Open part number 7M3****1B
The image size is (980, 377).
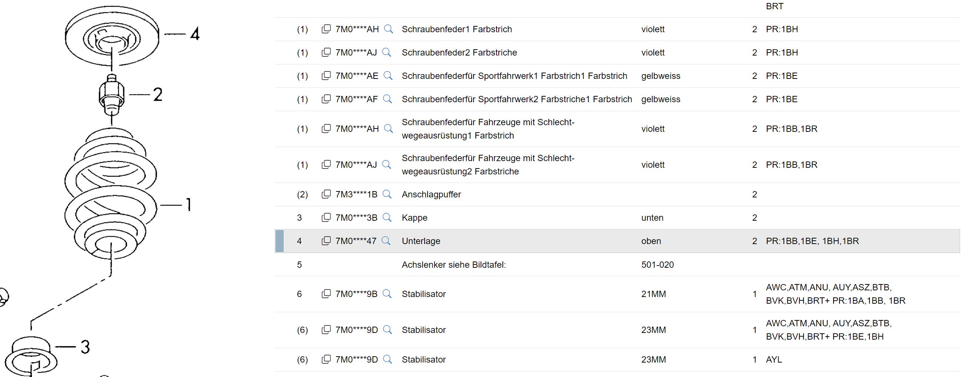coord(356,194)
